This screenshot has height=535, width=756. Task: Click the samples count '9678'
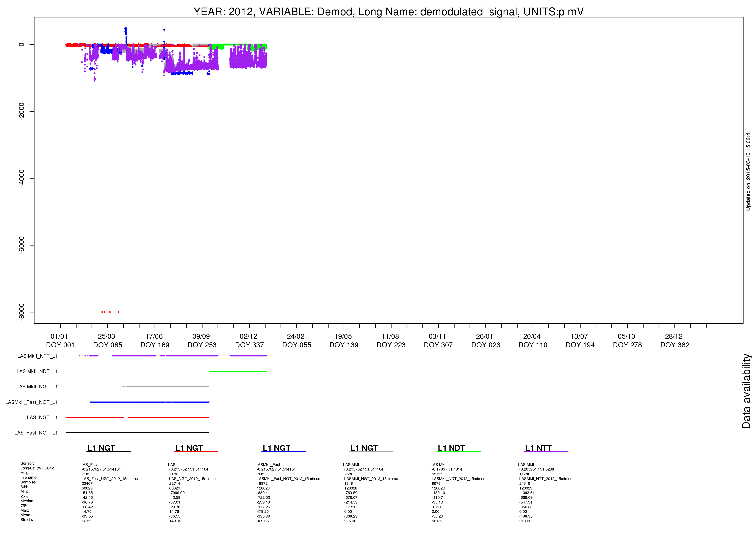tap(436, 484)
